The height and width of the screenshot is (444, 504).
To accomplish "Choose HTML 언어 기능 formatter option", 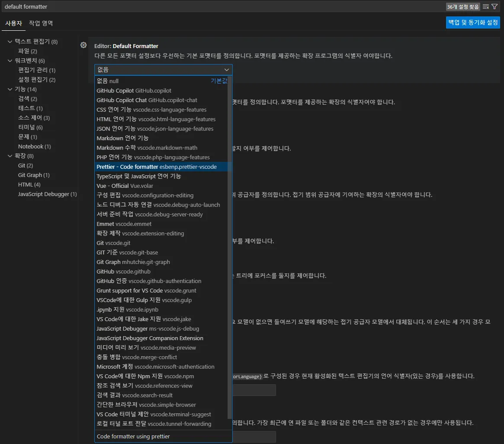I will [x=161, y=119].
